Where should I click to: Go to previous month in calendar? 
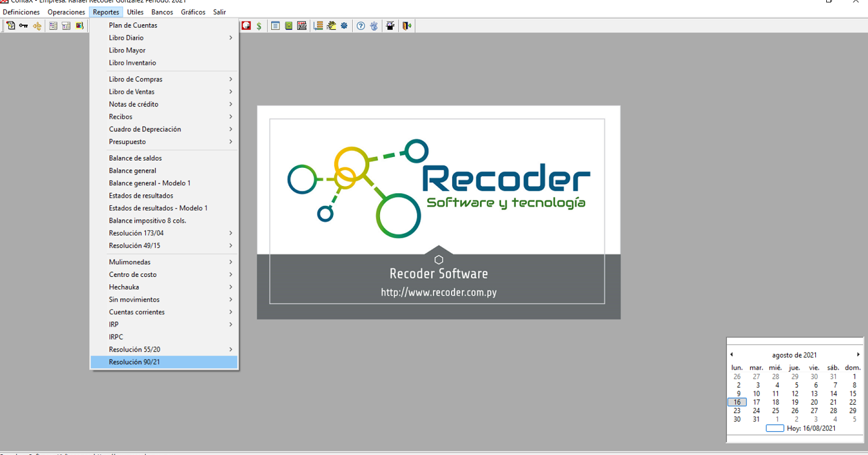pyautogui.click(x=731, y=354)
